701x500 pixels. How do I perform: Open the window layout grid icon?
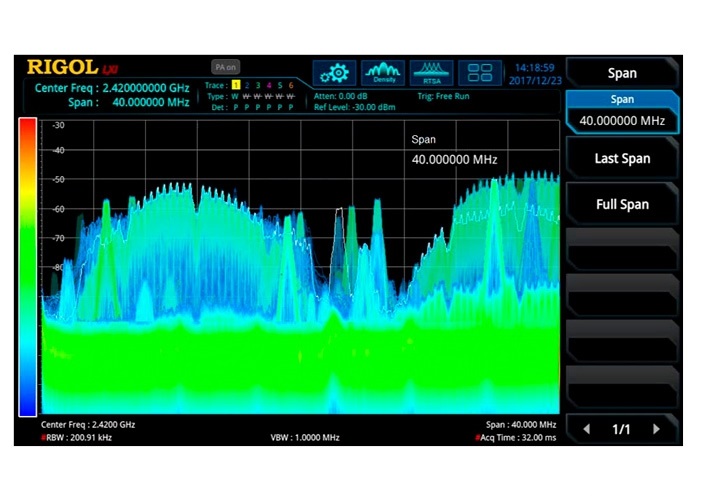click(x=481, y=73)
